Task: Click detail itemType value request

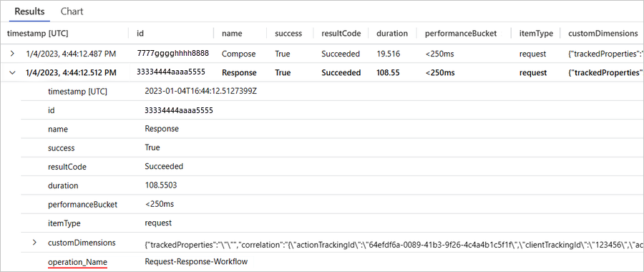Action: point(158,223)
